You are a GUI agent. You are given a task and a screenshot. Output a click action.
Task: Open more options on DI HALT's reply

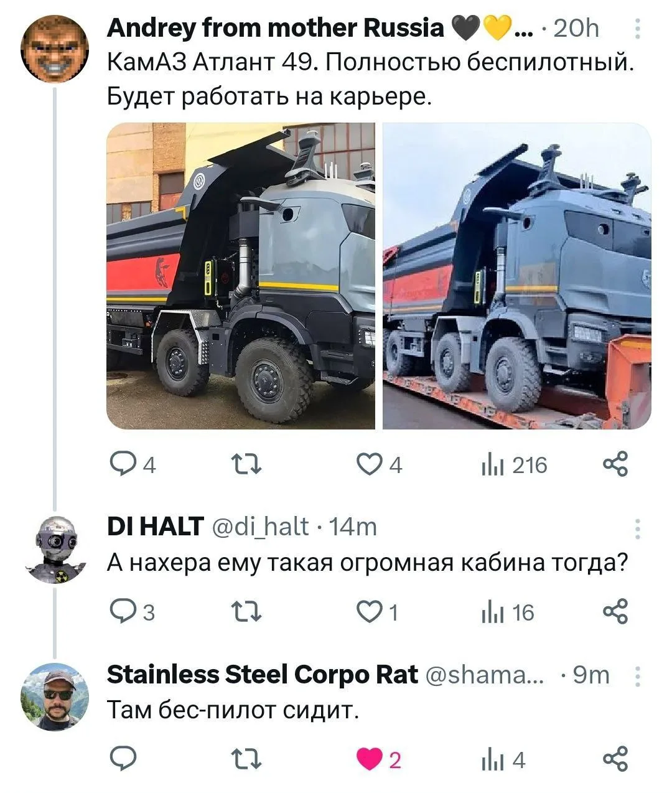pyautogui.click(x=637, y=528)
